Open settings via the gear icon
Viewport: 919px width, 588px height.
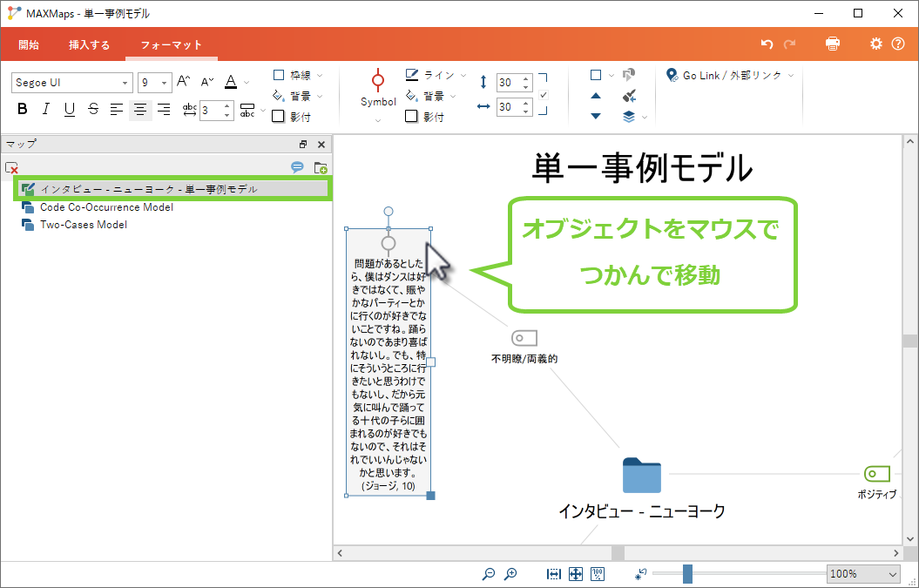[x=875, y=44]
